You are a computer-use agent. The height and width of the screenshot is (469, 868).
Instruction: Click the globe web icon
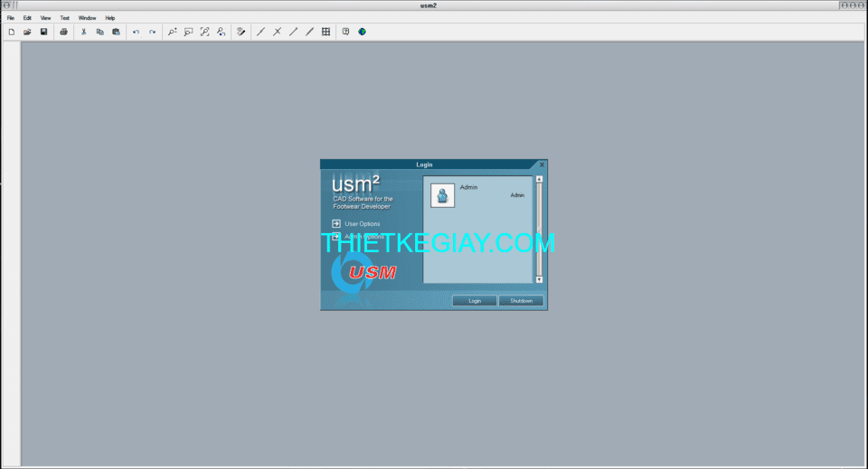[362, 32]
